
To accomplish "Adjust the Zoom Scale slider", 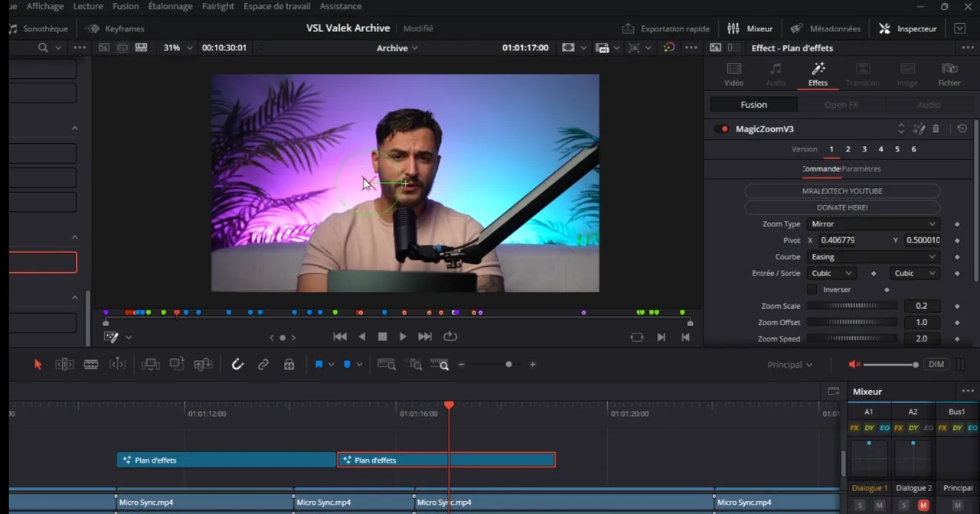I will point(852,306).
